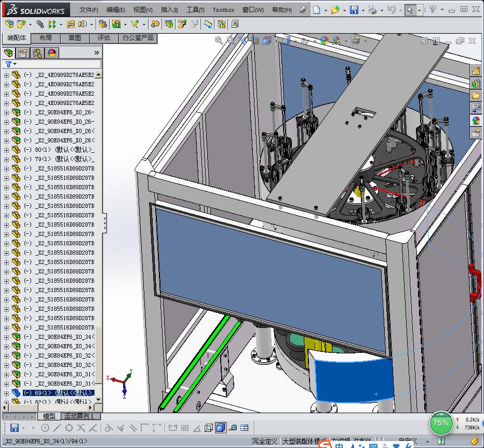Click the feature tree scroll down arrow
The height and width of the screenshot is (448, 484).
click(99, 400)
